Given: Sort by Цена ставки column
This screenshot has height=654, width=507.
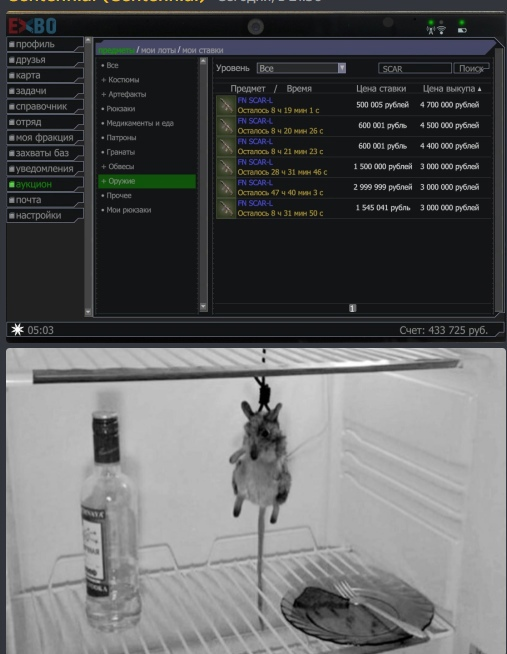Looking at the screenshot, I should (x=381, y=88).
